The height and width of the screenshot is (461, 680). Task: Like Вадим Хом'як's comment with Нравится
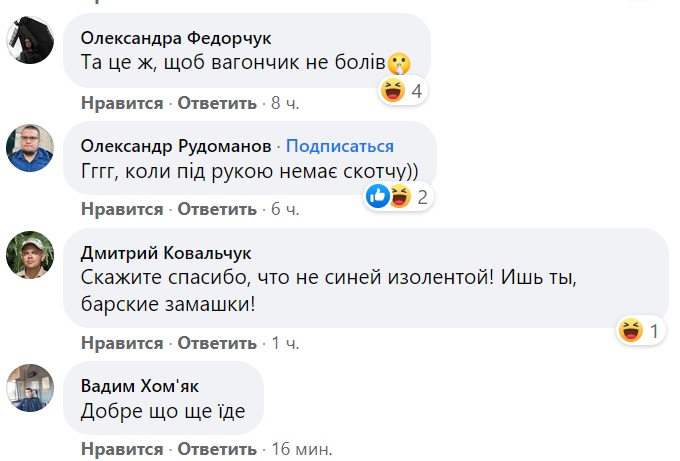pos(122,448)
